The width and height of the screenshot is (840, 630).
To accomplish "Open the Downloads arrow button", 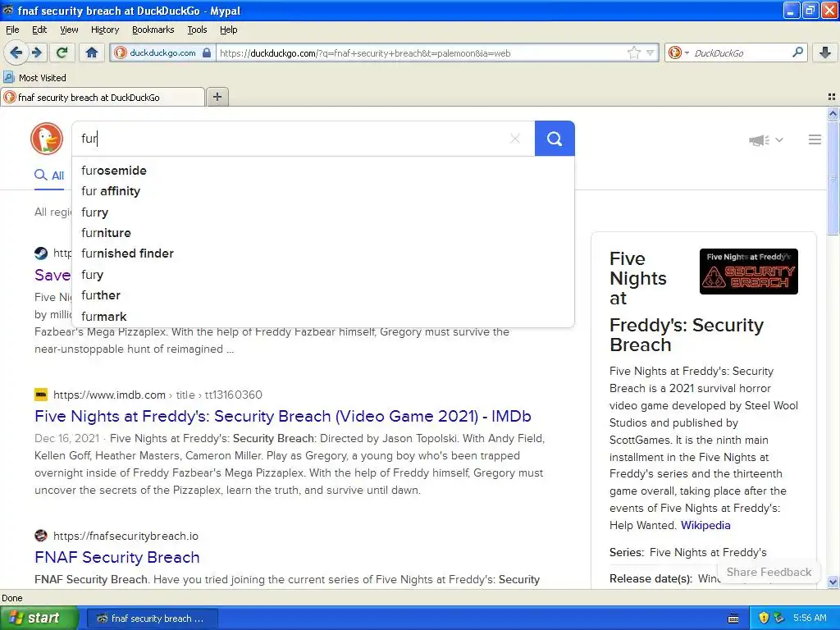I will 825,52.
